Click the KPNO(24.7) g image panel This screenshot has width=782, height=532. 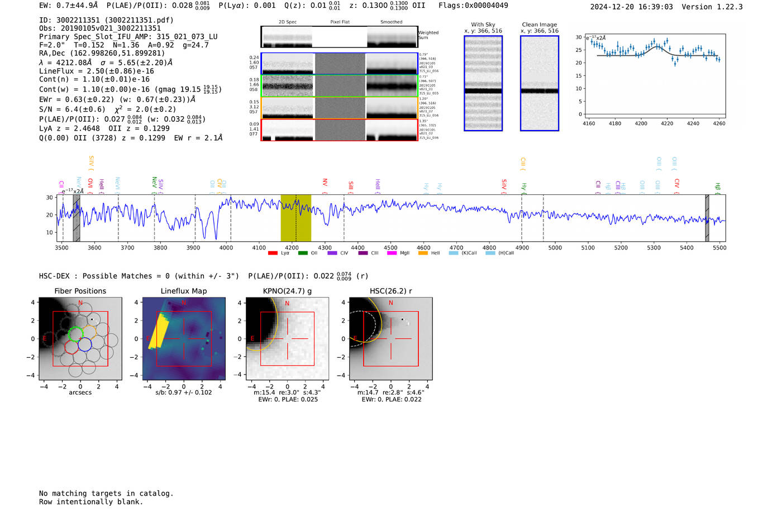287,339
